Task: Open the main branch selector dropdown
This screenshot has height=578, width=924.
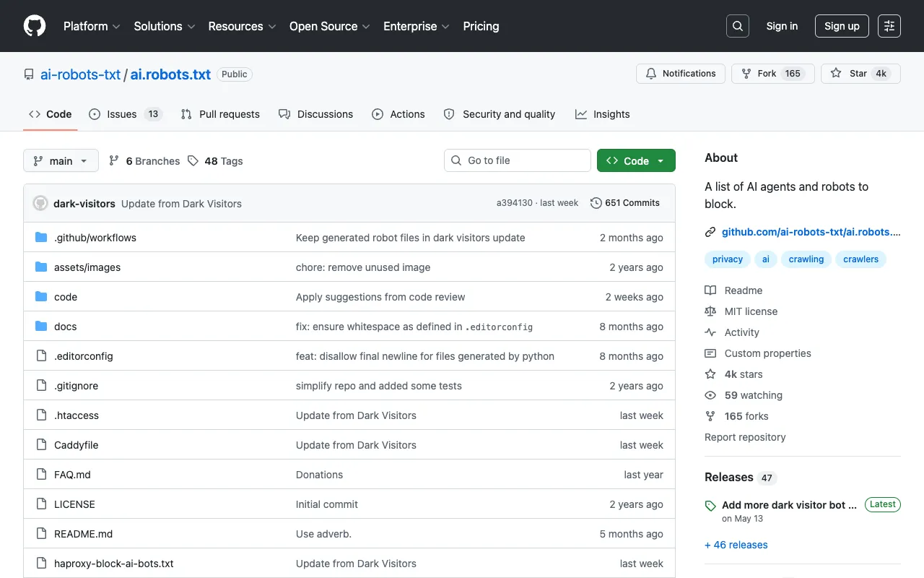Action: click(x=61, y=160)
